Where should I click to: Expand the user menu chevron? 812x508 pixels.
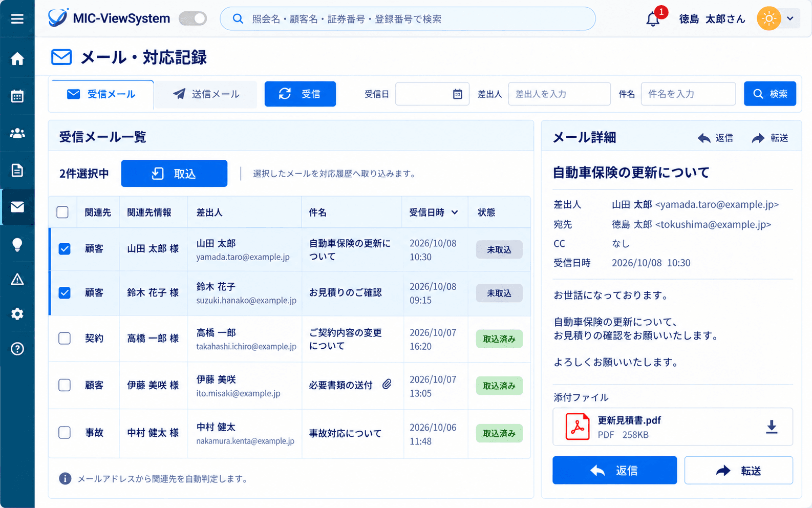(790, 19)
